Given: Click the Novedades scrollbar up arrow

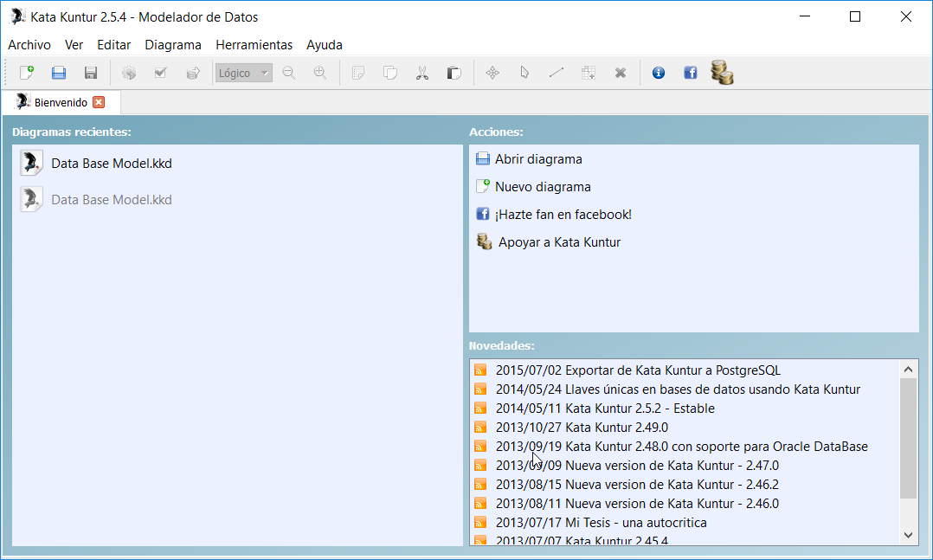Looking at the screenshot, I should 908,370.
